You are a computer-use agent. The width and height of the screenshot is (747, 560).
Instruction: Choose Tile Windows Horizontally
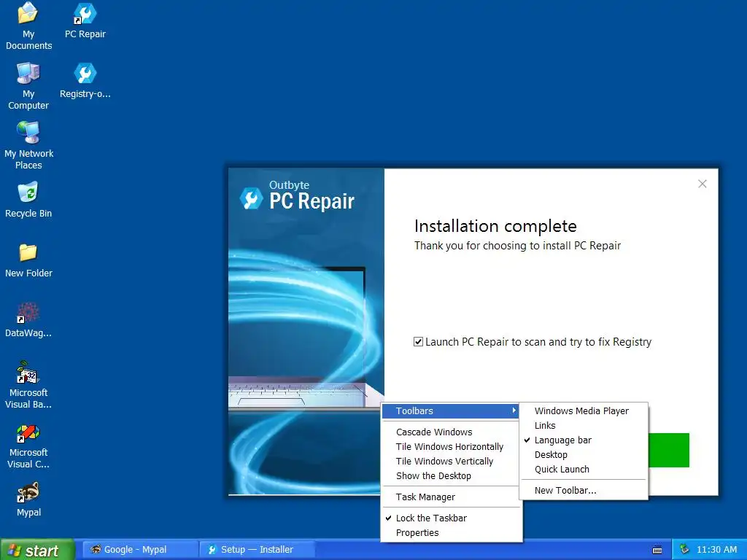click(x=451, y=447)
